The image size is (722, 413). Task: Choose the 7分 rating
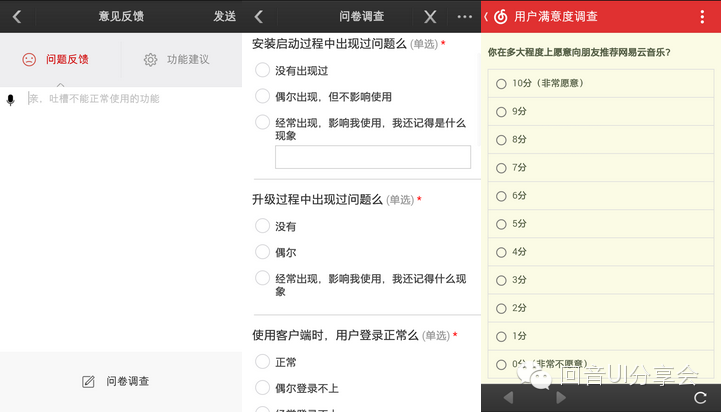pyautogui.click(x=601, y=168)
